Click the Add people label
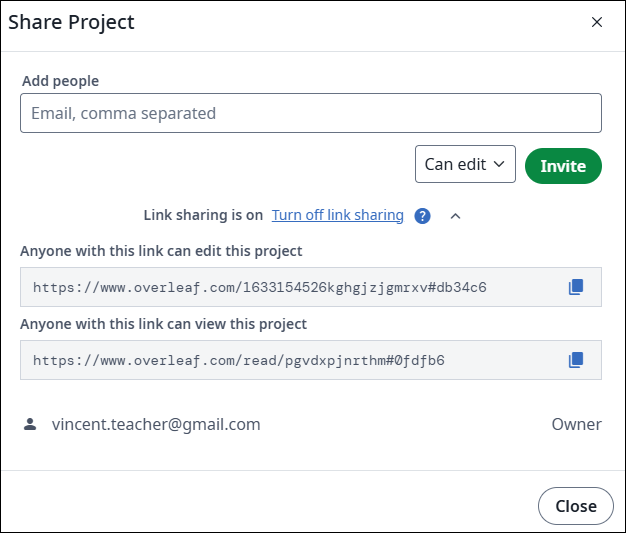Screen dimensions: 626x533 click(60, 81)
